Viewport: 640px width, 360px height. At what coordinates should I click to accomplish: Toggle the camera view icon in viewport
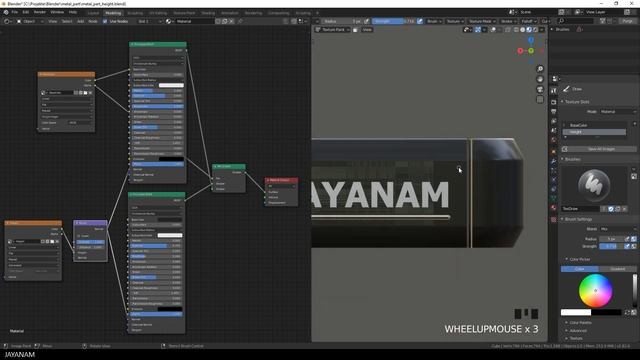[540, 89]
